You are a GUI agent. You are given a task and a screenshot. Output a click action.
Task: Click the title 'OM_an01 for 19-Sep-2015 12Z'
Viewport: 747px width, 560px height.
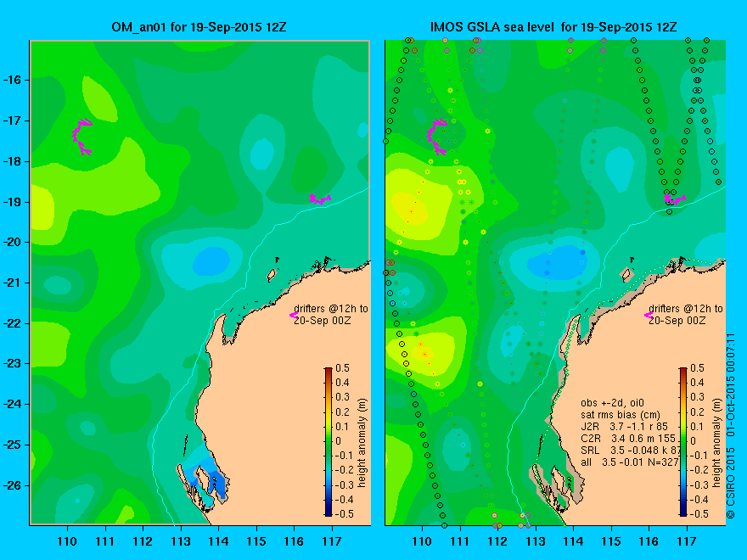click(199, 26)
